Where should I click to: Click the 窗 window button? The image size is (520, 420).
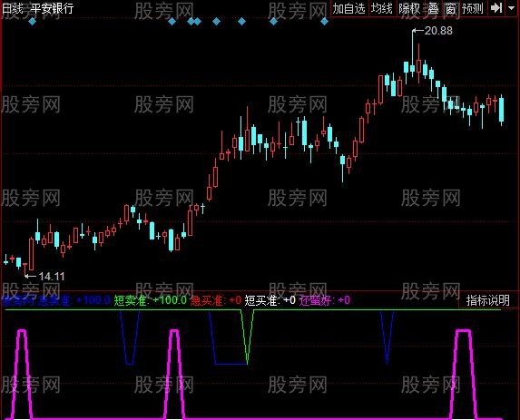click(450, 8)
